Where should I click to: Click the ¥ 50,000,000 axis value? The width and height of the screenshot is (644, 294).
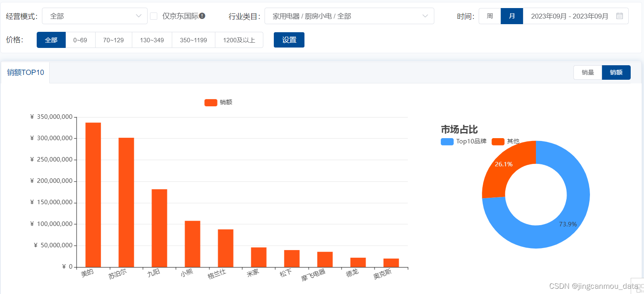coord(53,245)
